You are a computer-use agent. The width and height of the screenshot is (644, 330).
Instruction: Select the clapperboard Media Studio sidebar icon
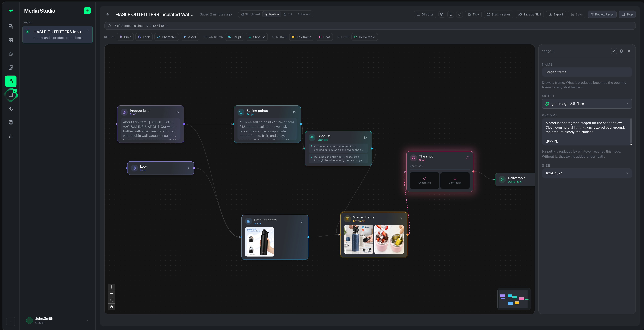click(11, 81)
